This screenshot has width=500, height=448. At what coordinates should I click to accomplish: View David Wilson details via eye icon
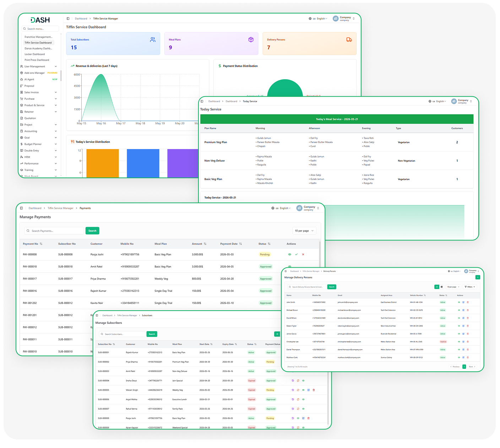pyautogui.click(x=459, y=318)
